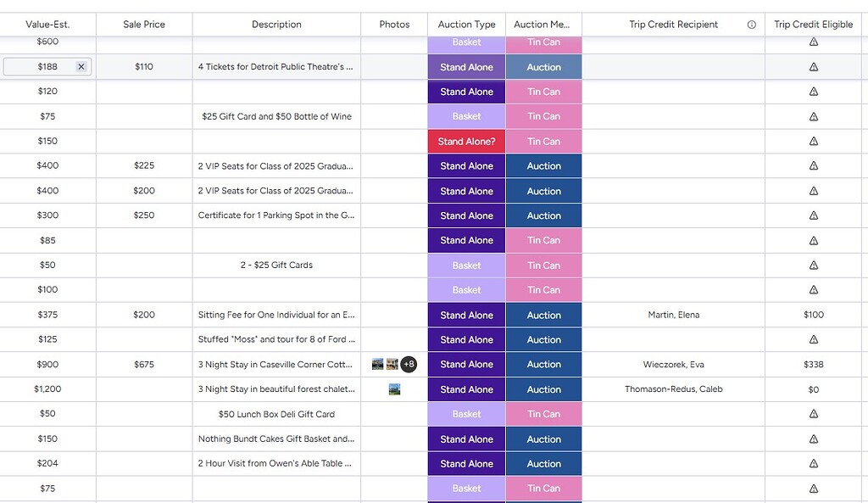Select the $675 sale price cell
This screenshot has height=503, width=868.
(143, 364)
